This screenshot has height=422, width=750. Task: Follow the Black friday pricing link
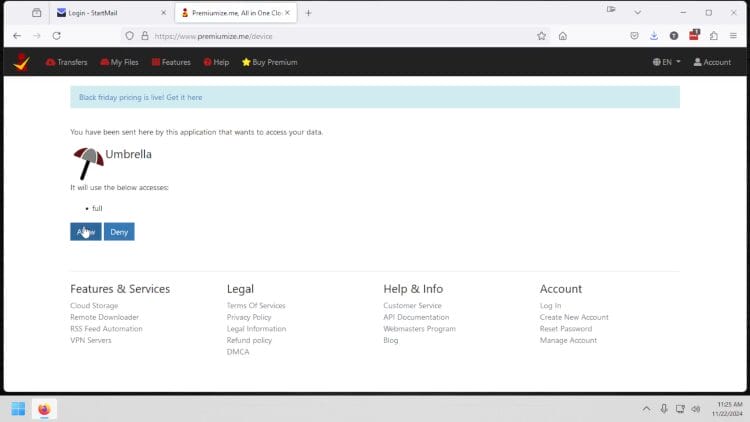coord(140,98)
